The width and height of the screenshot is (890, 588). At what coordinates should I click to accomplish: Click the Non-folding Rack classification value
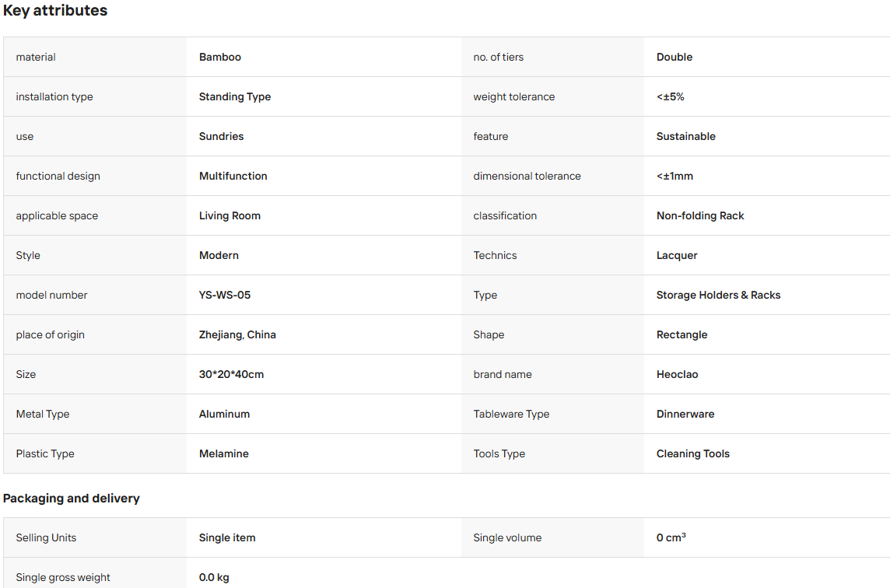click(700, 215)
